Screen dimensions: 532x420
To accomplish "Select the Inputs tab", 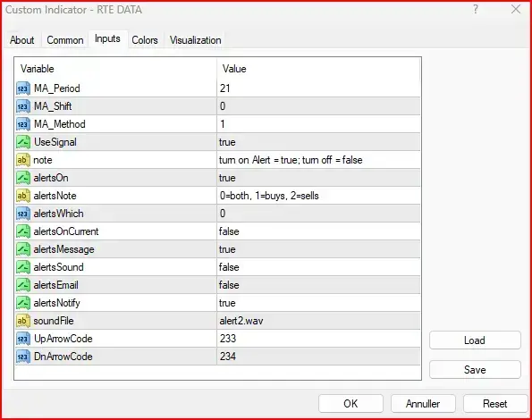I will [107, 39].
